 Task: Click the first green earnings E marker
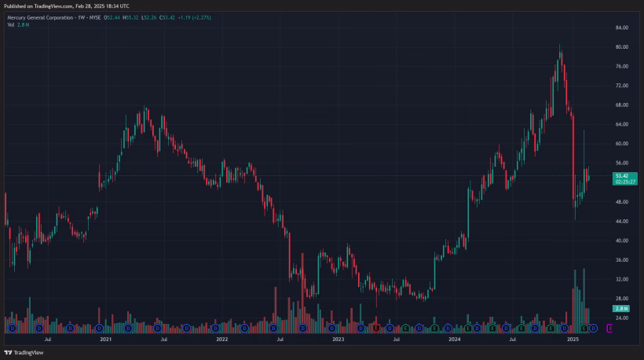pyautogui.click(x=405, y=328)
